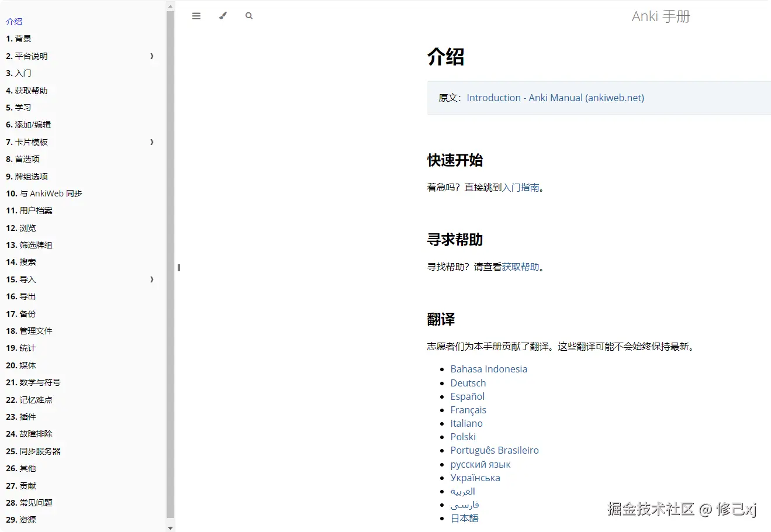Open the Introduction - Anki Manual (ankiweb.net) link
Screen dimensions: 771x532
(555, 98)
